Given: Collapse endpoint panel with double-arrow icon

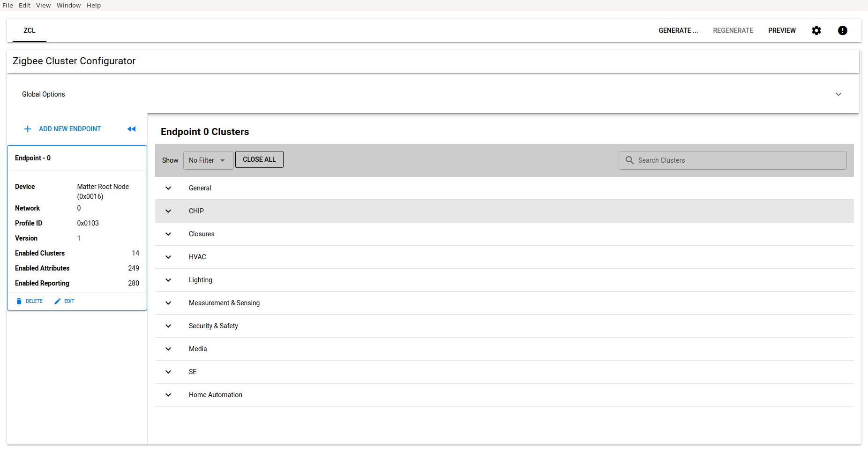Looking at the screenshot, I should tap(132, 129).
